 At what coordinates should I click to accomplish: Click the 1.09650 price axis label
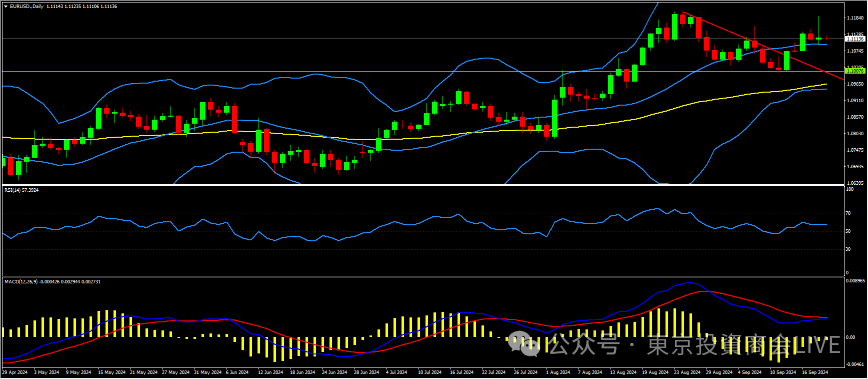[855, 84]
